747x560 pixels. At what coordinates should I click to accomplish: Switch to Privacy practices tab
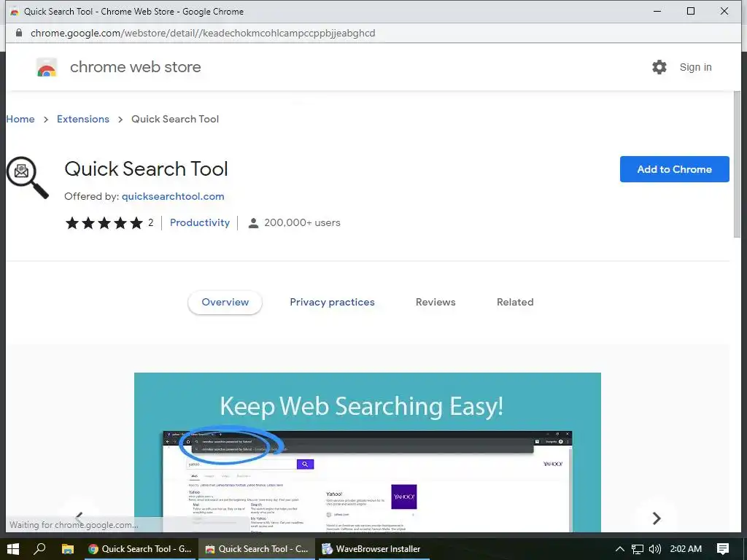tap(332, 302)
